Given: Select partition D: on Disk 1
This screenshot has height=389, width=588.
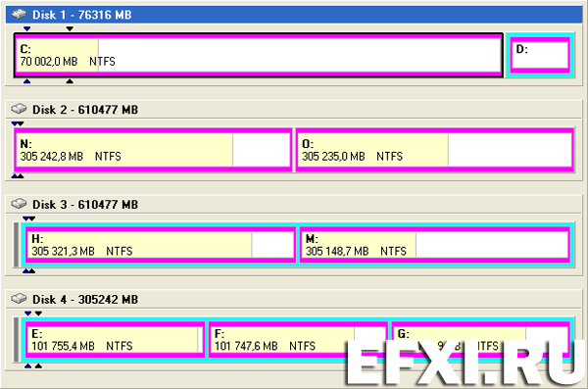Looking at the screenshot, I should pos(540,55).
